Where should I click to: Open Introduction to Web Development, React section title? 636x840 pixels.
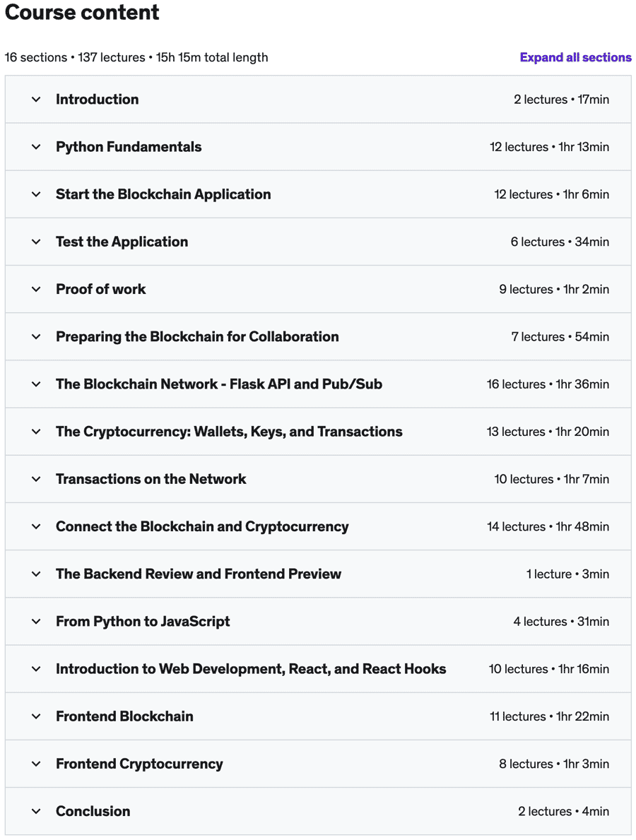tap(251, 669)
